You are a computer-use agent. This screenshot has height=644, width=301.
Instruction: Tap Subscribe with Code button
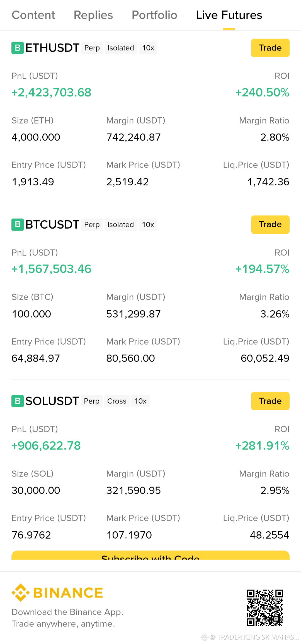[x=151, y=555]
